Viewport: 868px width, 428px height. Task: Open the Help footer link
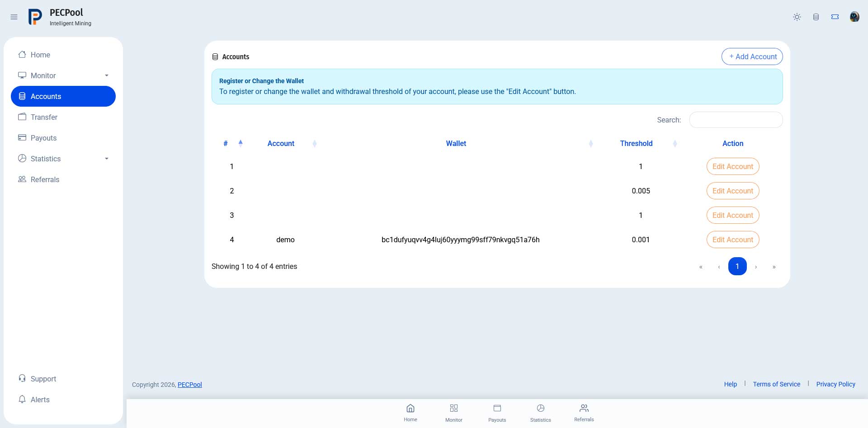[x=731, y=384]
